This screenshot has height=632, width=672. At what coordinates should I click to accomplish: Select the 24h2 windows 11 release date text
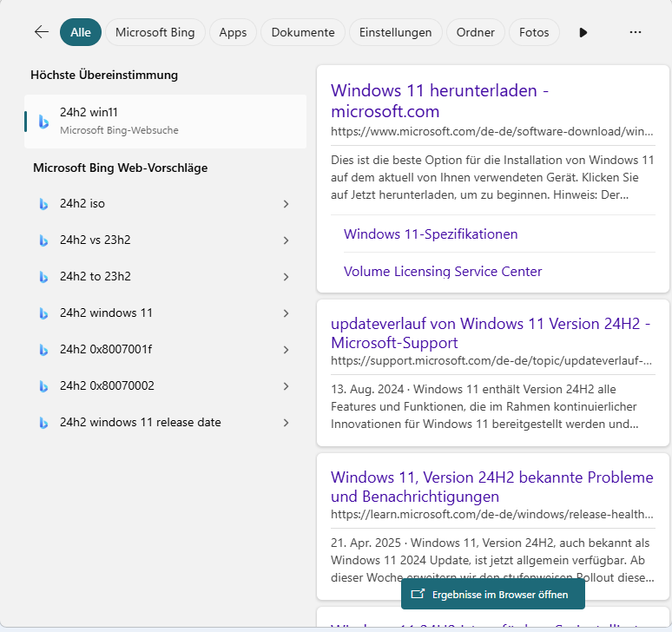pyautogui.click(x=141, y=422)
